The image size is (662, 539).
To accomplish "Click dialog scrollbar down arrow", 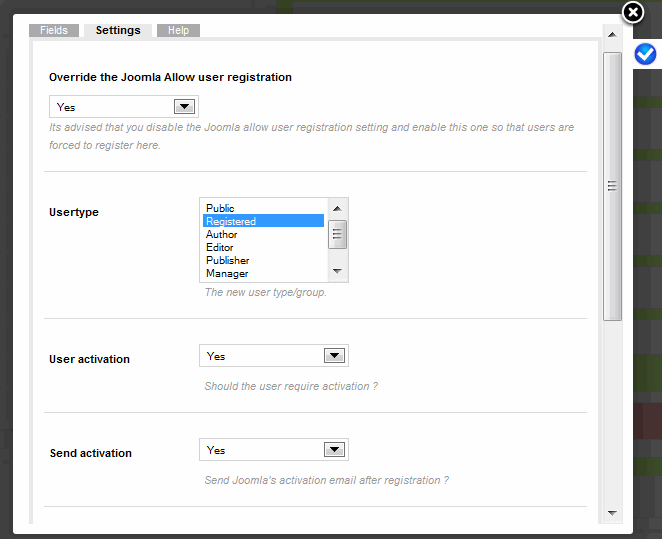I will click(612, 513).
